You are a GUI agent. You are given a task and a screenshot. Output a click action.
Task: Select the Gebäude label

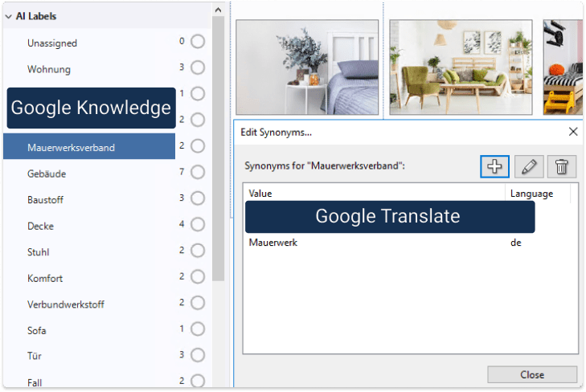pos(47,174)
